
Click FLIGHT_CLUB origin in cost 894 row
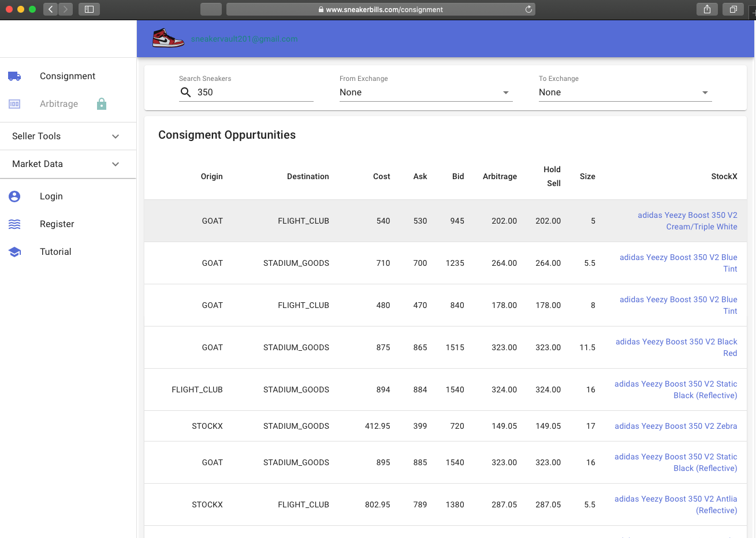tap(197, 389)
